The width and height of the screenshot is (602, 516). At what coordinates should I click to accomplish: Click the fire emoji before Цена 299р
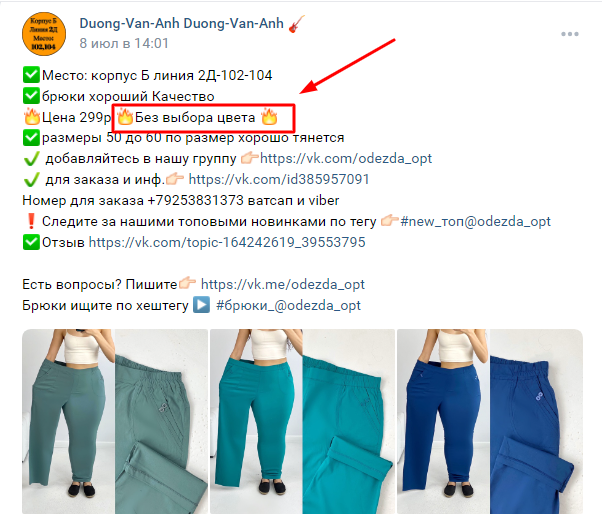pyautogui.click(x=31, y=117)
